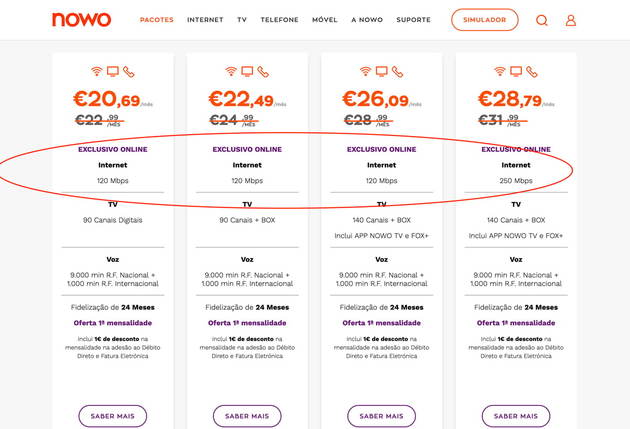Click the Wi-Fi icon above the €20,69 price
The image size is (630, 429).
(97, 72)
